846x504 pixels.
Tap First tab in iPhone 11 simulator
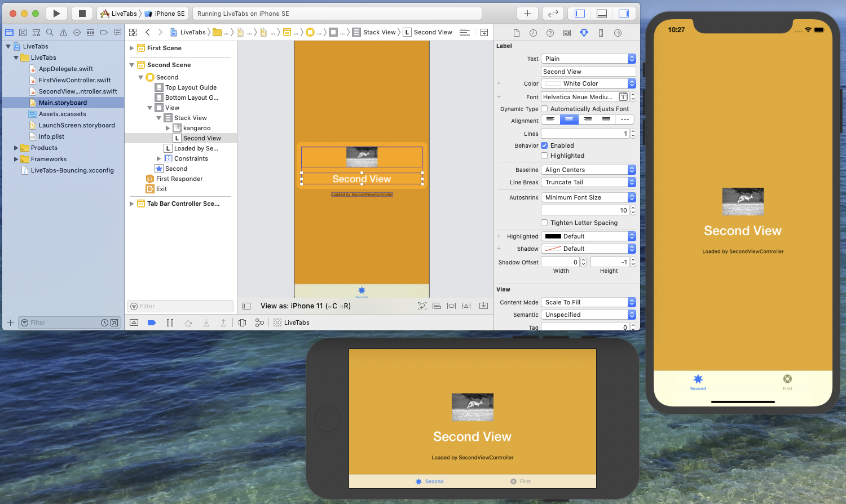(787, 382)
